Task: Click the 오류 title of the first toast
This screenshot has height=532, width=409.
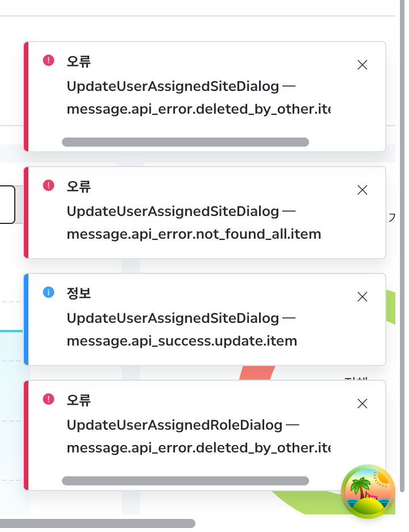Action: [x=79, y=61]
